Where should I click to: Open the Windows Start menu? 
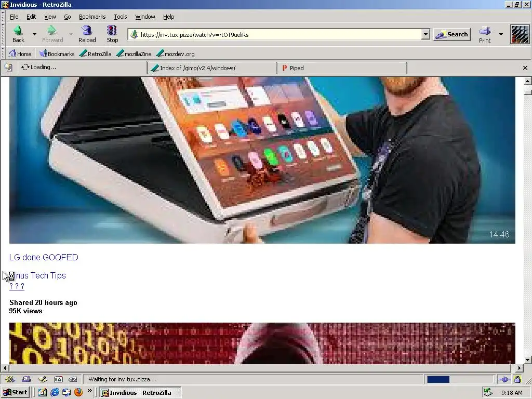(x=16, y=393)
